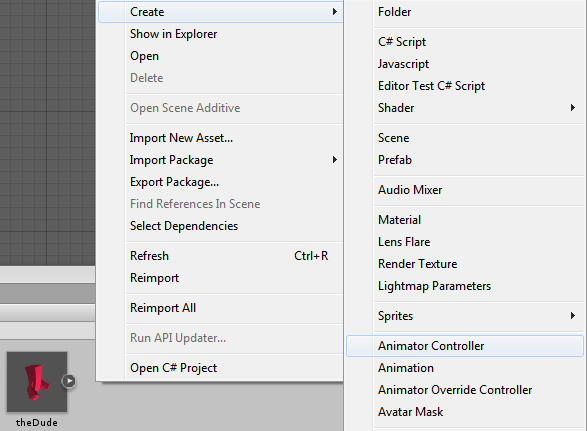Choose Select Dependencies entry
Screen dimensions: 587x431
tap(184, 226)
